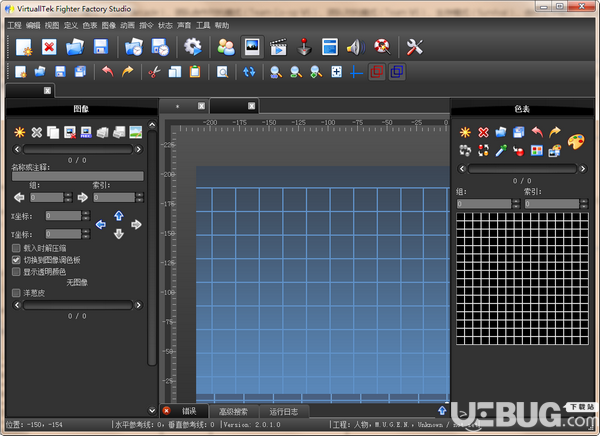Image resolution: width=600 pixels, height=436 pixels.
Task: Click the redo orange arrow in 色表 panel
Action: (x=555, y=132)
